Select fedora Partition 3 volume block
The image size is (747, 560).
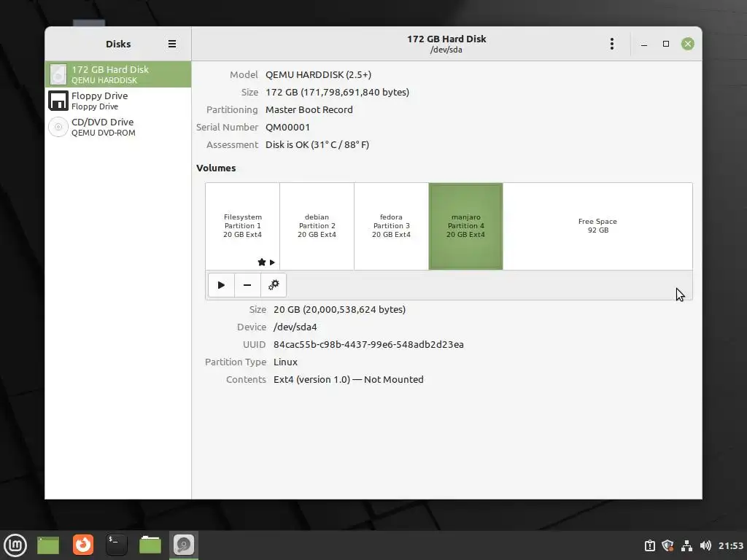point(391,226)
